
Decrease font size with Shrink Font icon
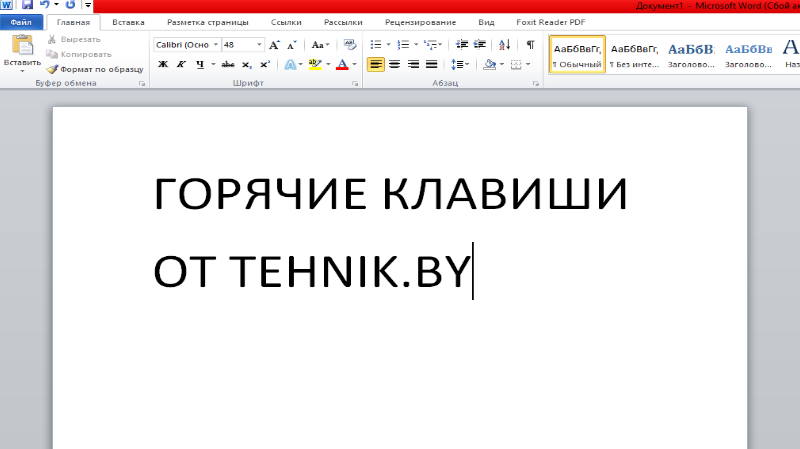[292, 45]
